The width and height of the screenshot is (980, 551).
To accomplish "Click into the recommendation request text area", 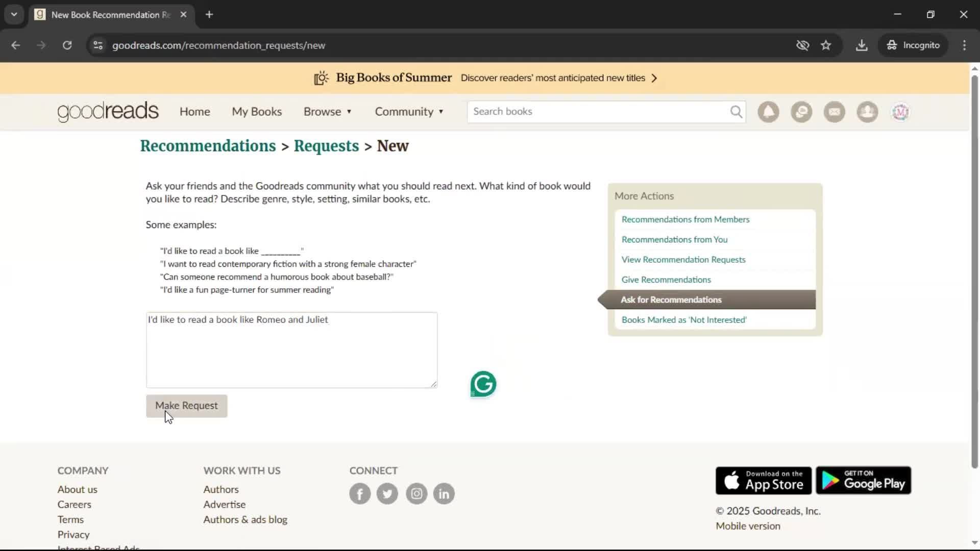I will coord(291,350).
